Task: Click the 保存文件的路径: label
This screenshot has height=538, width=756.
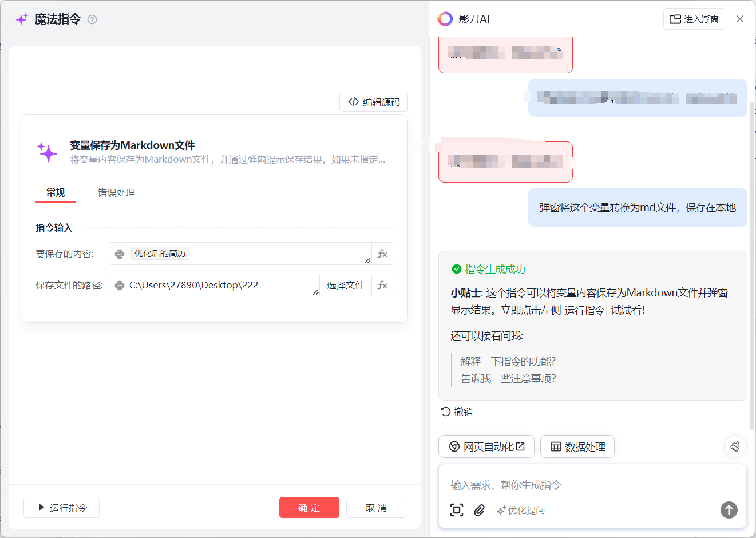Action: coord(69,285)
